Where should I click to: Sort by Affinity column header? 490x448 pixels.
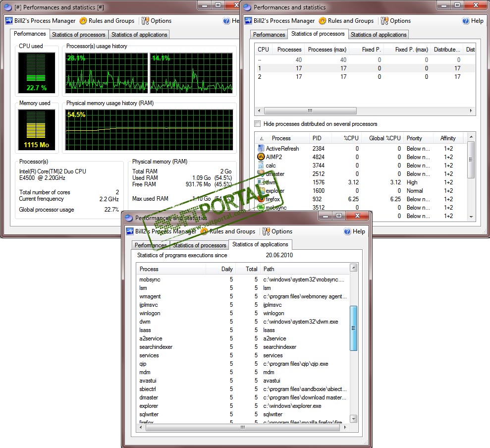448,138
